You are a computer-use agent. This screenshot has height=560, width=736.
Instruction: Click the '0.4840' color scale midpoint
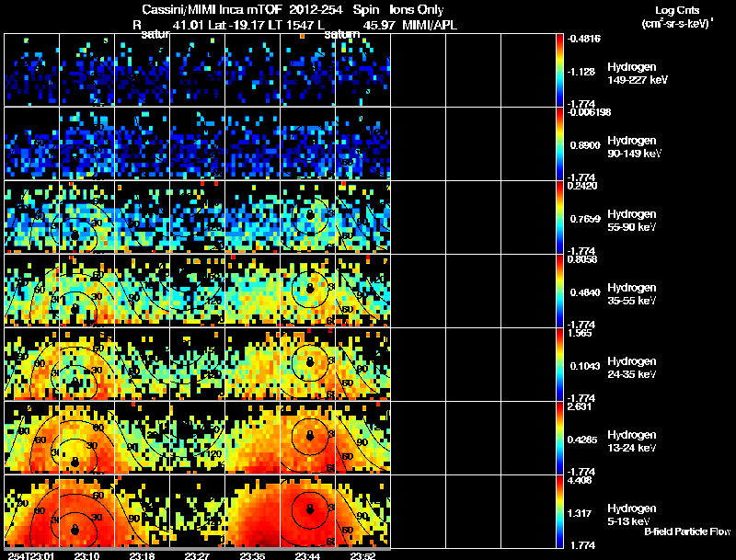click(x=585, y=292)
